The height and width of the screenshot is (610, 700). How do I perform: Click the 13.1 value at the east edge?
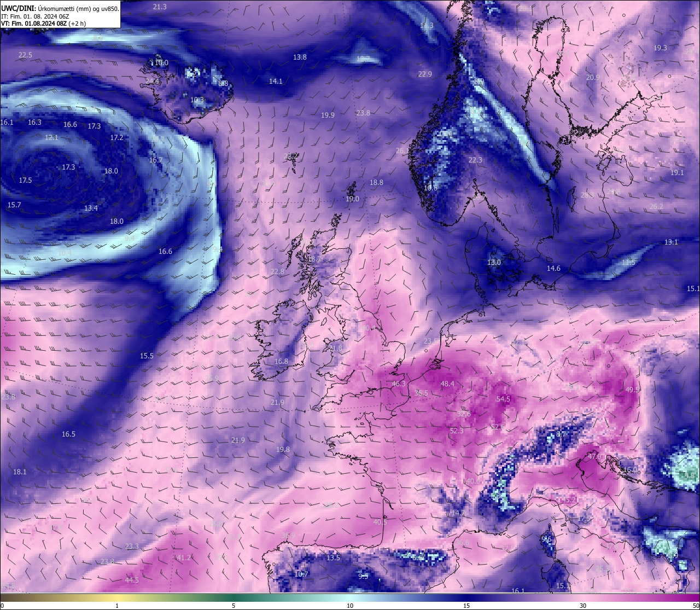click(671, 242)
